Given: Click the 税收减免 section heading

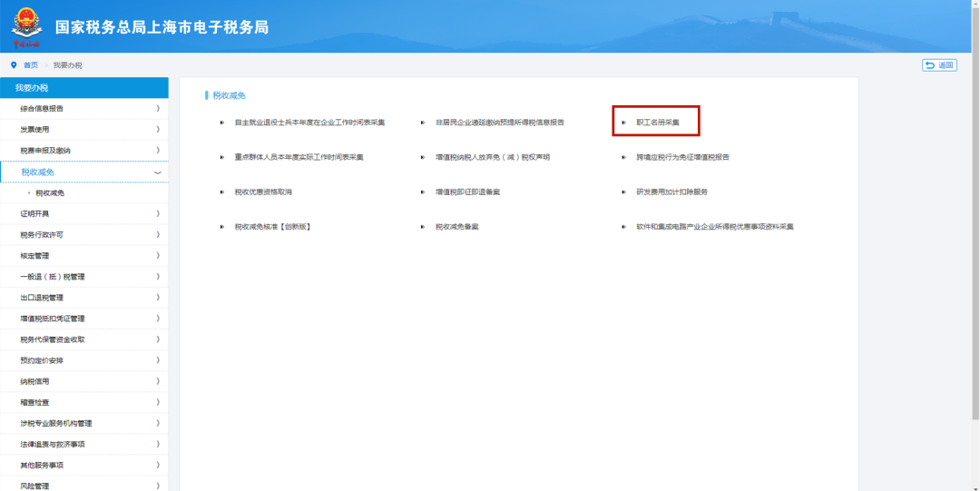Looking at the screenshot, I should 229,95.
